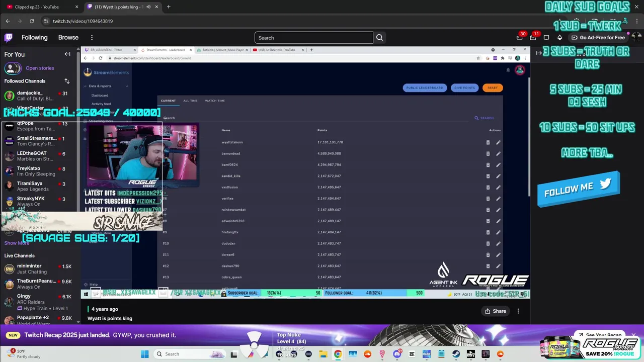The height and width of the screenshot is (362, 644).
Task: Open the icon with 11 badge
Action: (x=533, y=38)
